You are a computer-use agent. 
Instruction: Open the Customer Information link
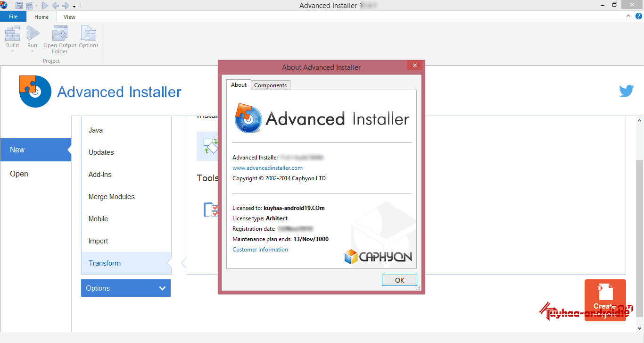tap(260, 250)
